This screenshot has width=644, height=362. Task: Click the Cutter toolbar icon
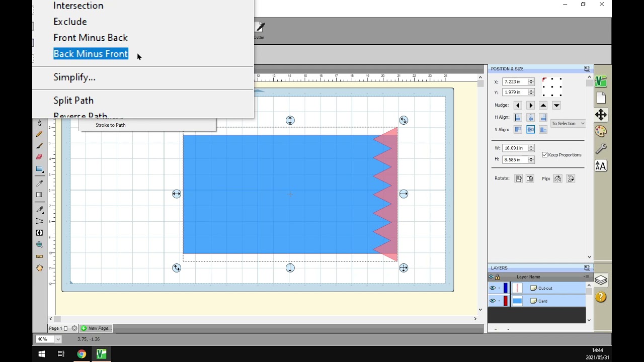[260, 30]
